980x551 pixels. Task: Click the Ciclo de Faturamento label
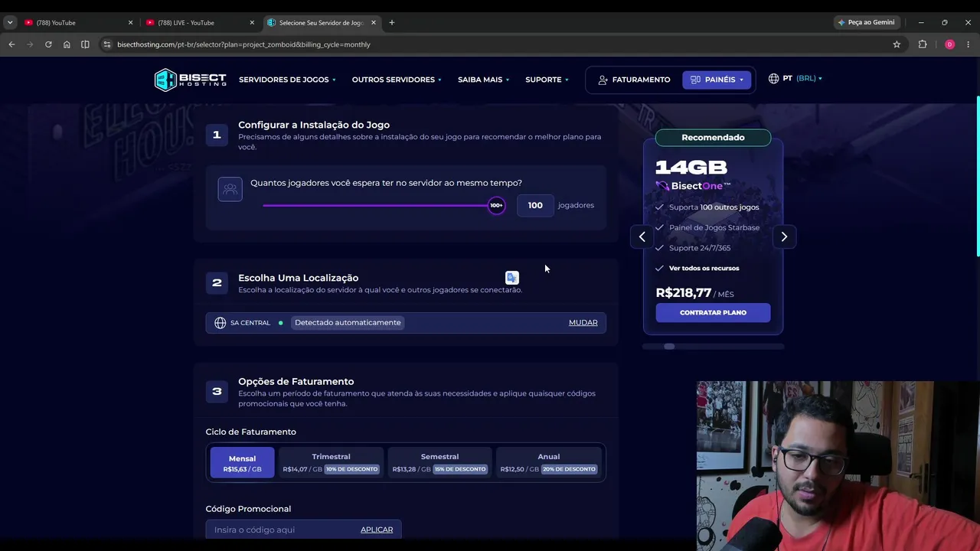click(250, 432)
